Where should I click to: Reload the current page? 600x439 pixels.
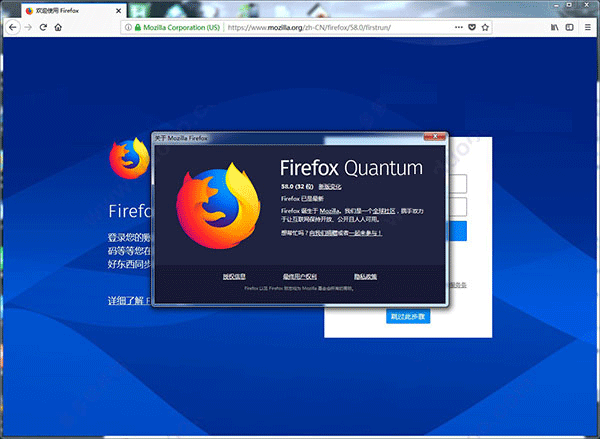pyautogui.click(x=43, y=28)
